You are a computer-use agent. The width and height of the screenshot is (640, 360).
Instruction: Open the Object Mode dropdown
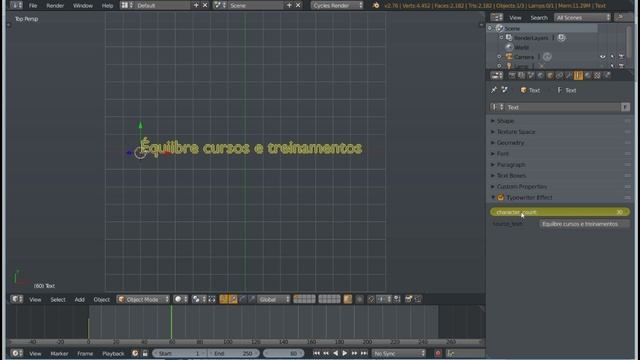coord(143,299)
